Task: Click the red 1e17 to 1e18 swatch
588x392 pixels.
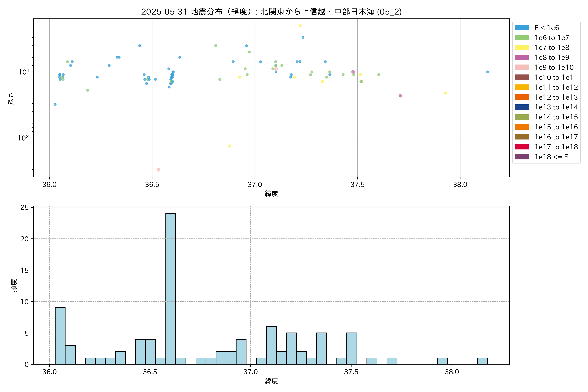Action: pyautogui.click(x=522, y=147)
